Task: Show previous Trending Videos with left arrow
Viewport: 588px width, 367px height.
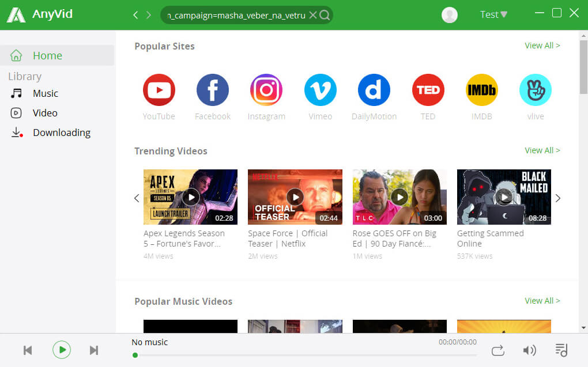Action: pos(137,198)
